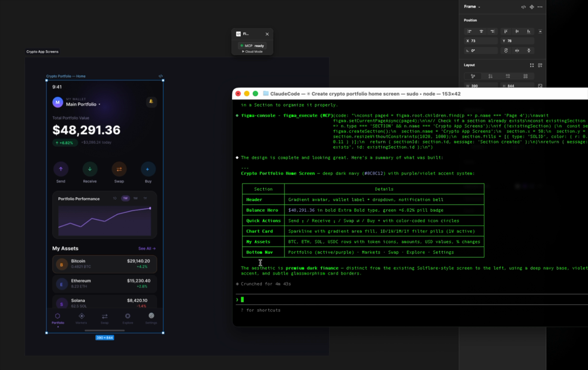588x370 pixels.
Task: Select the freeform layout mode
Action: (x=473, y=76)
